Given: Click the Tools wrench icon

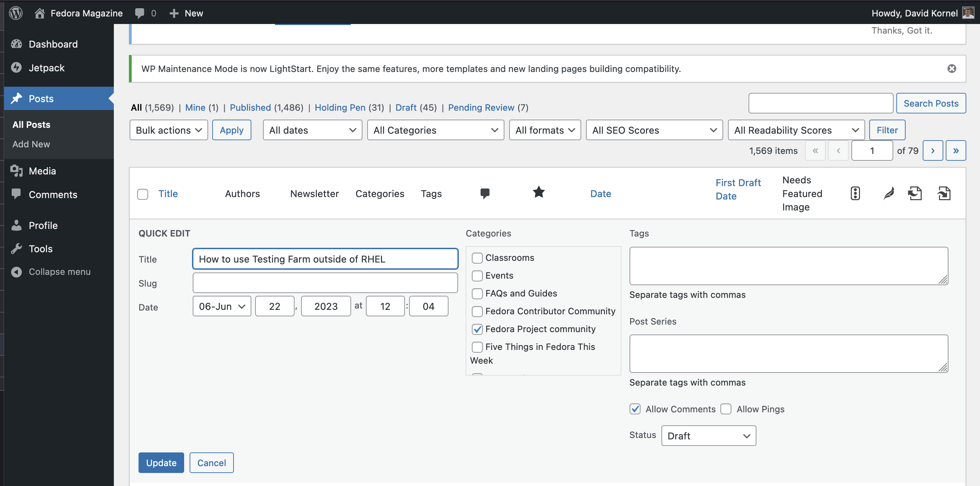Looking at the screenshot, I should click(16, 249).
